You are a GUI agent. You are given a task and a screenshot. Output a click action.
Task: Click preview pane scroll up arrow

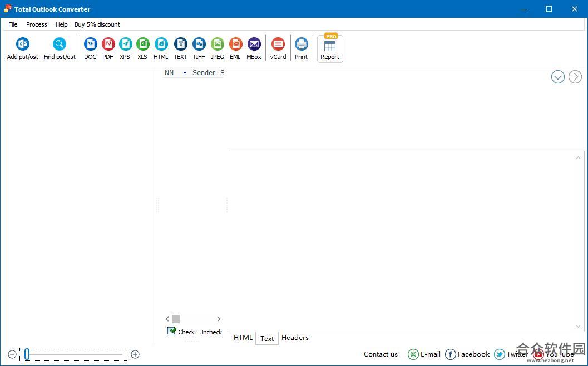578,158
